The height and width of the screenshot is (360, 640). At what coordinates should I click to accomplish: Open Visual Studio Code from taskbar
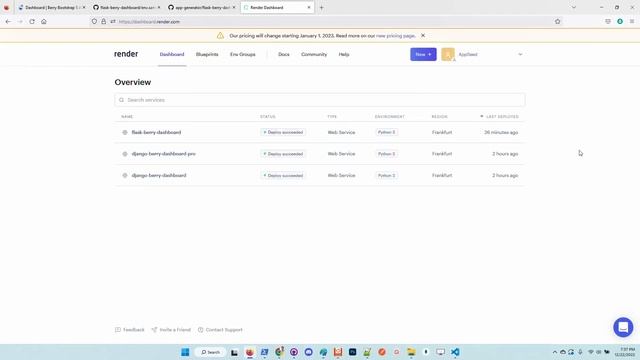[x=456, y=352]
